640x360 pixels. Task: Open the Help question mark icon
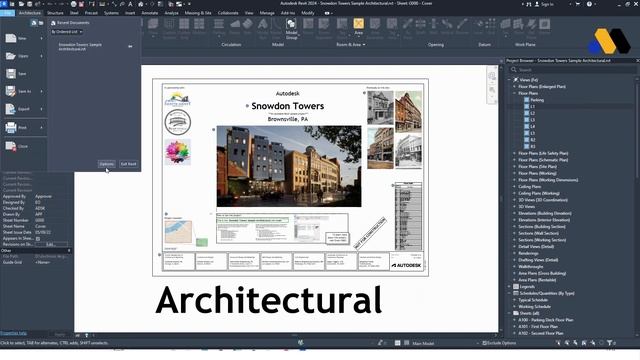pos(589,4)
